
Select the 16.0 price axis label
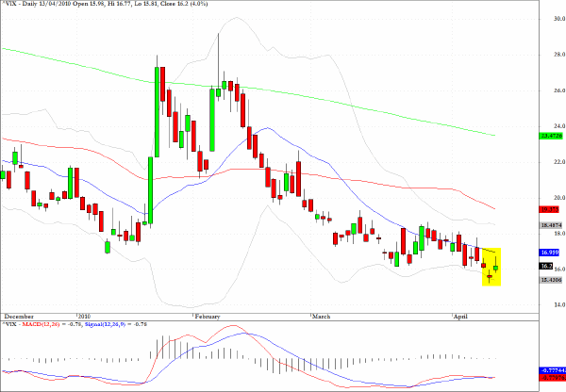tap(559, 269)
